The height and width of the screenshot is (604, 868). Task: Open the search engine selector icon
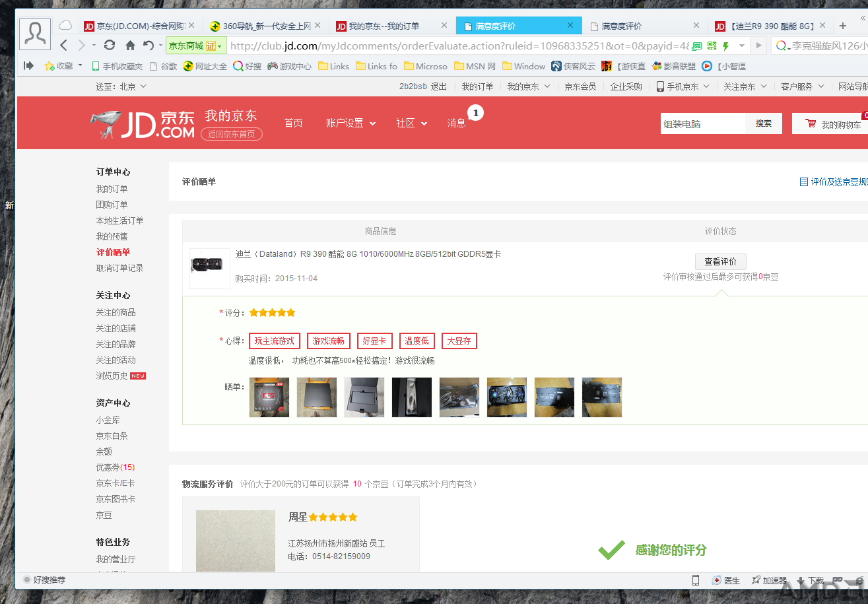[x=783, y=46]
